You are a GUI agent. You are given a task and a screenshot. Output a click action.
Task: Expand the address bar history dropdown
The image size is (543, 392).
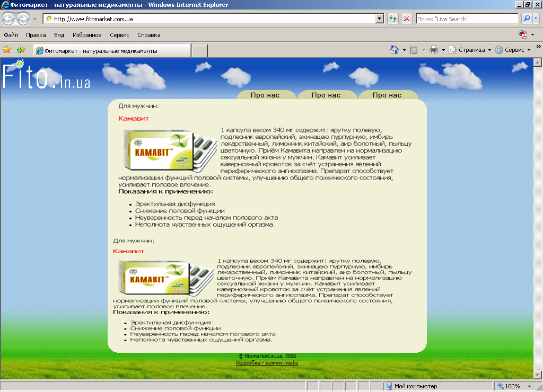[380, 19]
